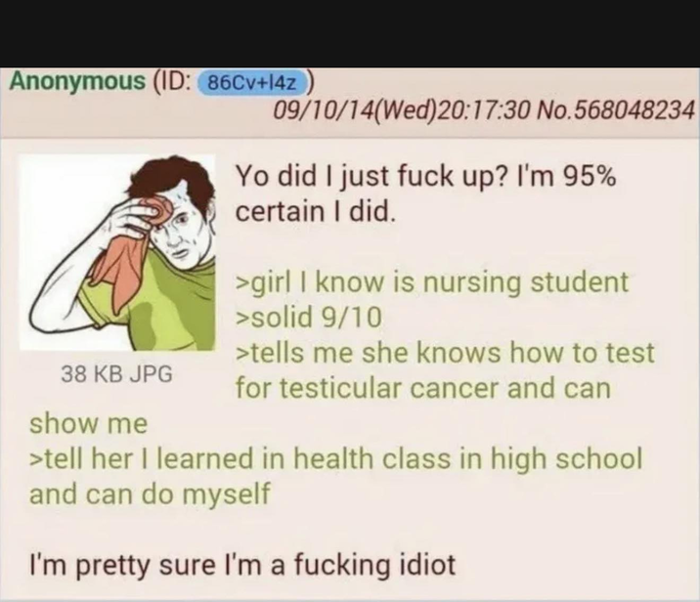This screenshot has height=602, width=700.
Task: Click the poster ID badge 86Cv+l4z
Action: [x=252, y=83]
